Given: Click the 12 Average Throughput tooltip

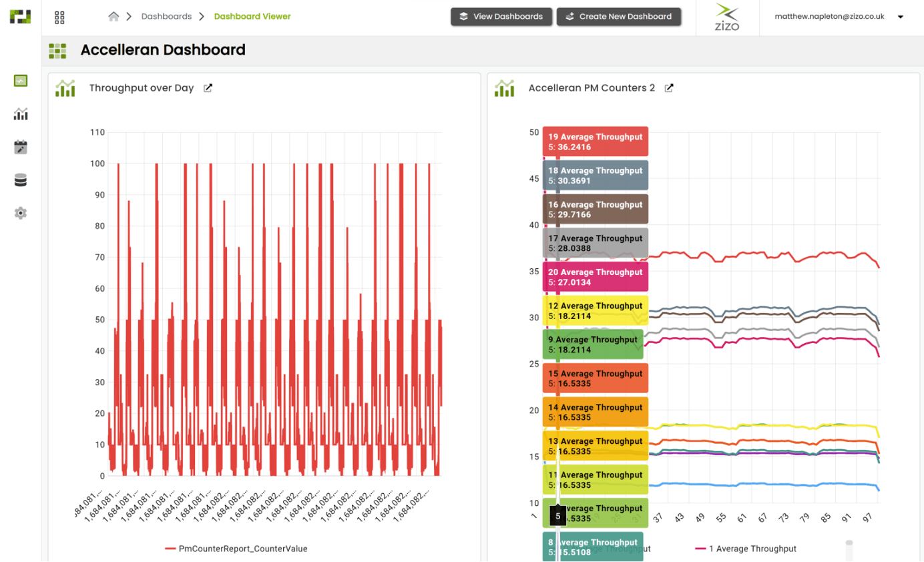Looking at the screenshot, I should (x=596, y=311).
